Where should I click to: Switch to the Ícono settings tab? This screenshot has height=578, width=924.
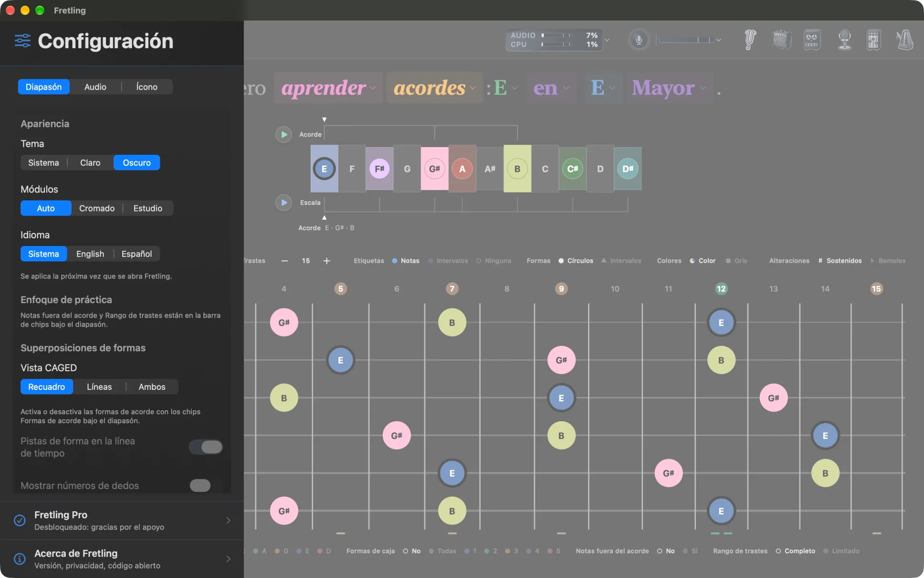147,87
